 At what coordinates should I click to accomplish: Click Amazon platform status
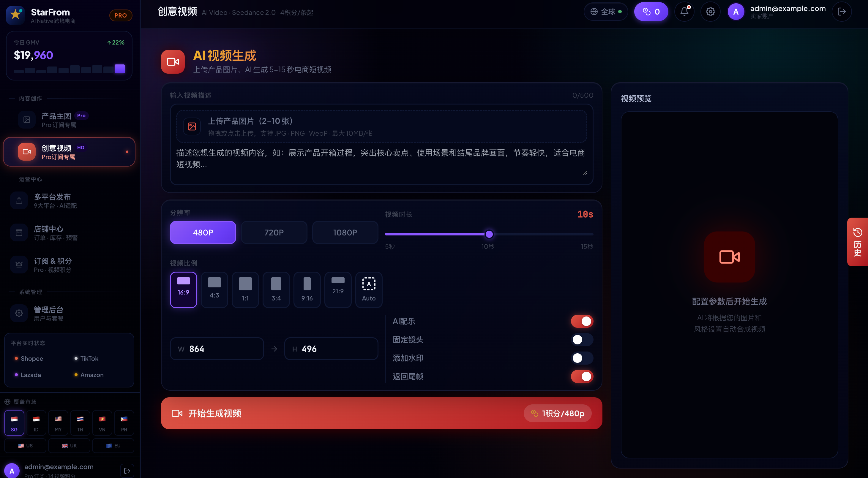[x=89, y=375]
